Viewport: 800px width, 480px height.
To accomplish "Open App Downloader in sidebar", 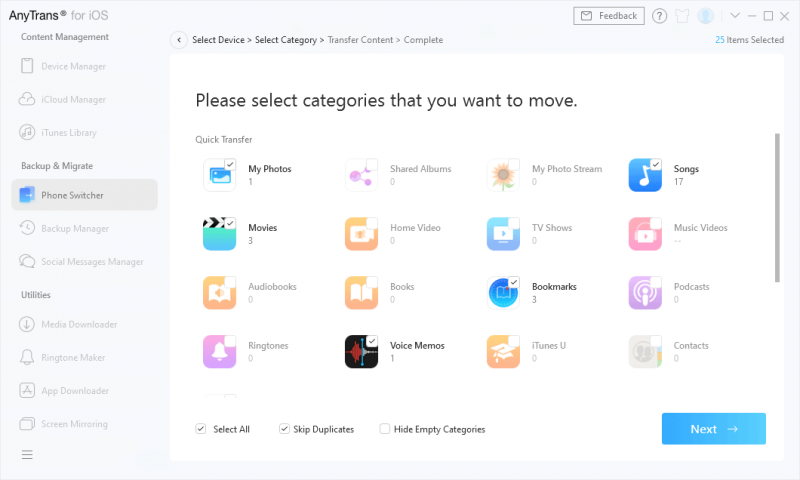I will point(84,391).
